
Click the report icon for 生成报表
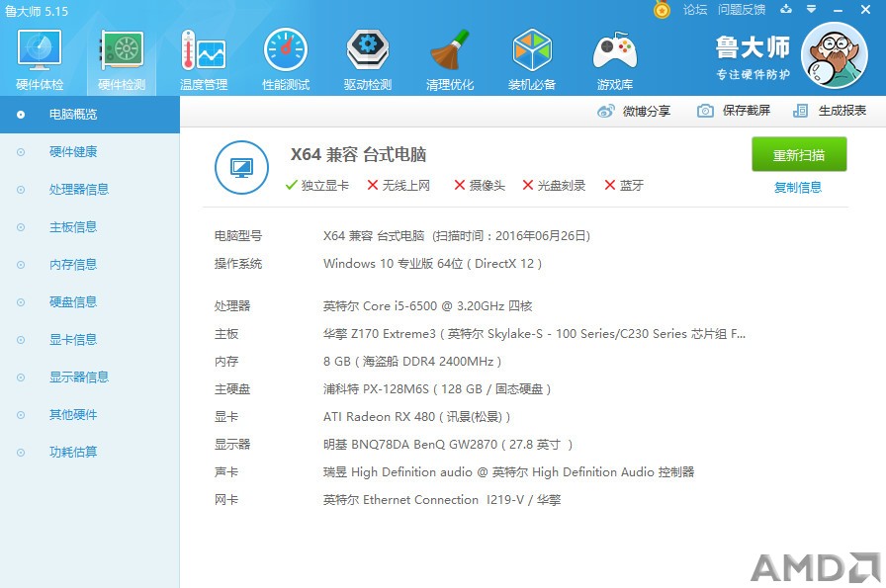800,111
